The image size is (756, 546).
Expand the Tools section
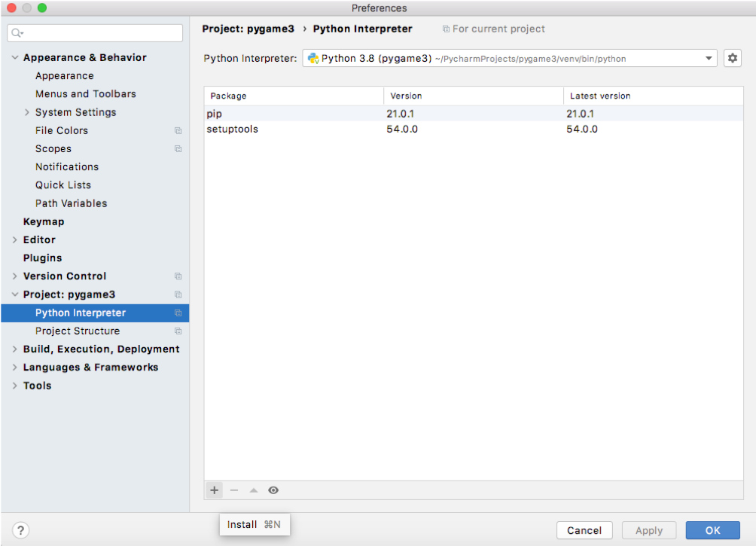[15, 386]
